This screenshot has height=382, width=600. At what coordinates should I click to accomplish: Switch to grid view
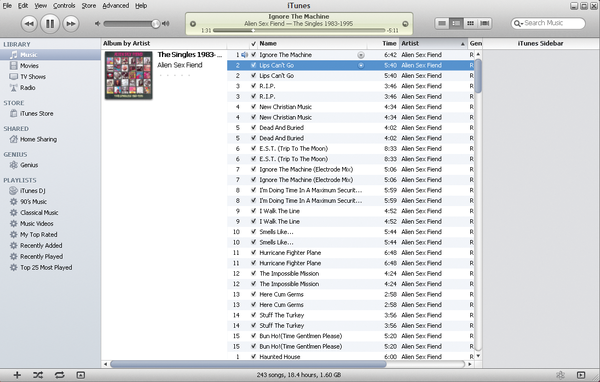[470, 24]
